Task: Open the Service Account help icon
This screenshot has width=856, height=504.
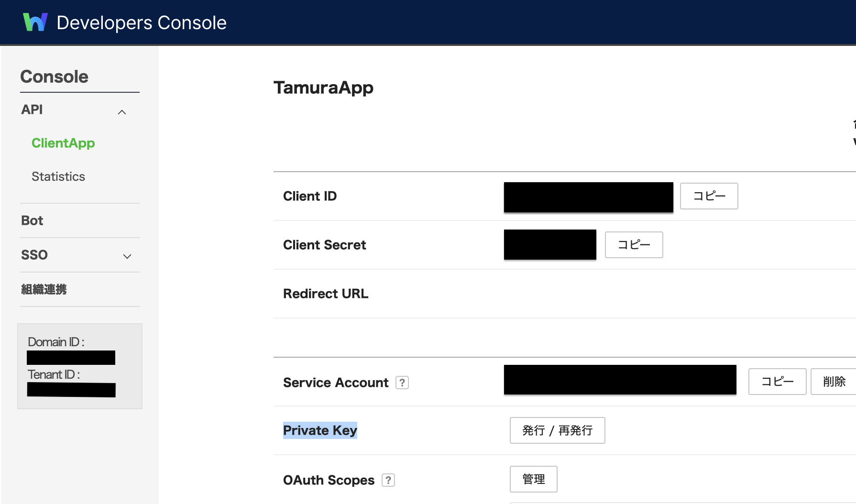Action: (x=402, y=383)
